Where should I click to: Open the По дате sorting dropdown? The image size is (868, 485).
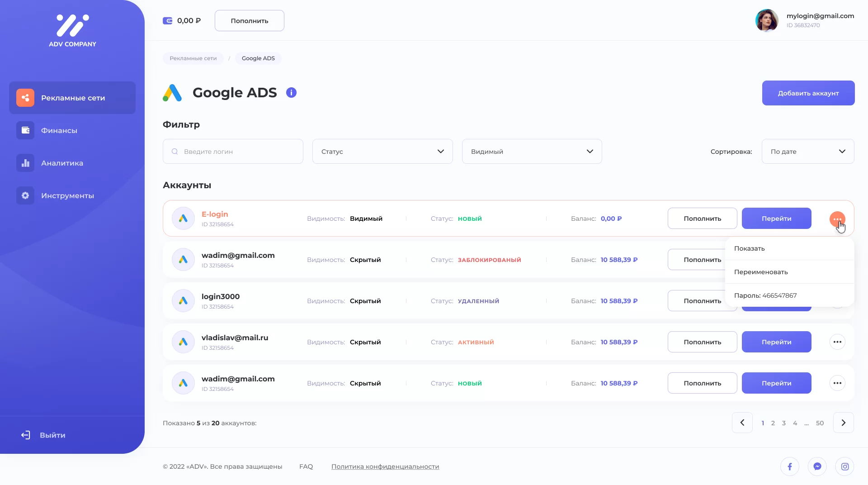point(808,152)
